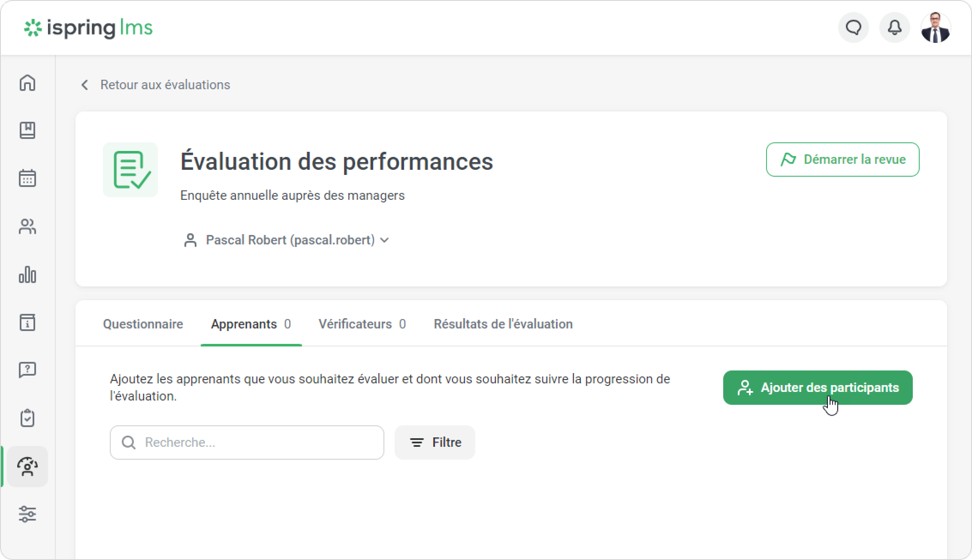This screenshot has height=560, width=972.
Task: Open the course catalog book icon
Action: 27,130
